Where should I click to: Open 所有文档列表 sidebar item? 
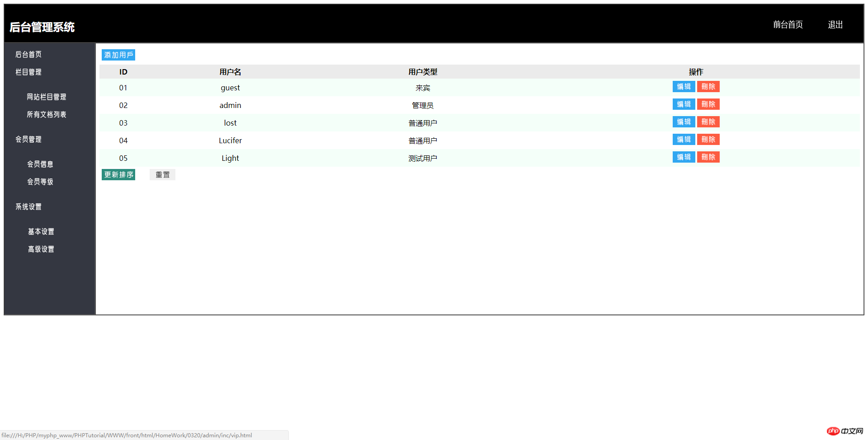click(x=46, y=115)
